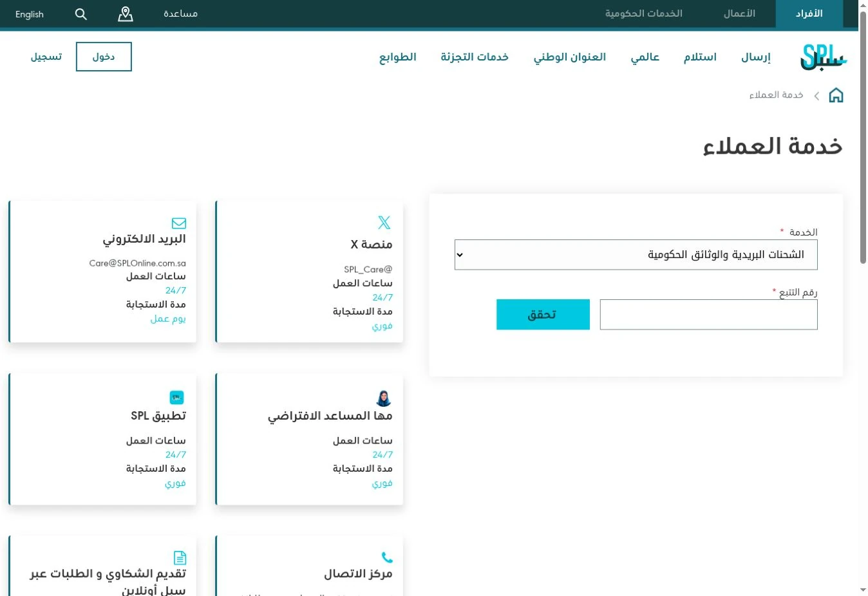Image resolution: width=868 pixels, height=596 pixels.
Task: Switch language to English
Action: click(30, 14)
